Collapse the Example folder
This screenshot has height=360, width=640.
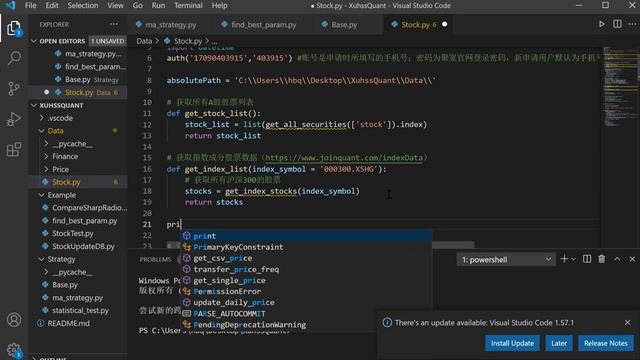pyautogui.click(x=61, y=195)
